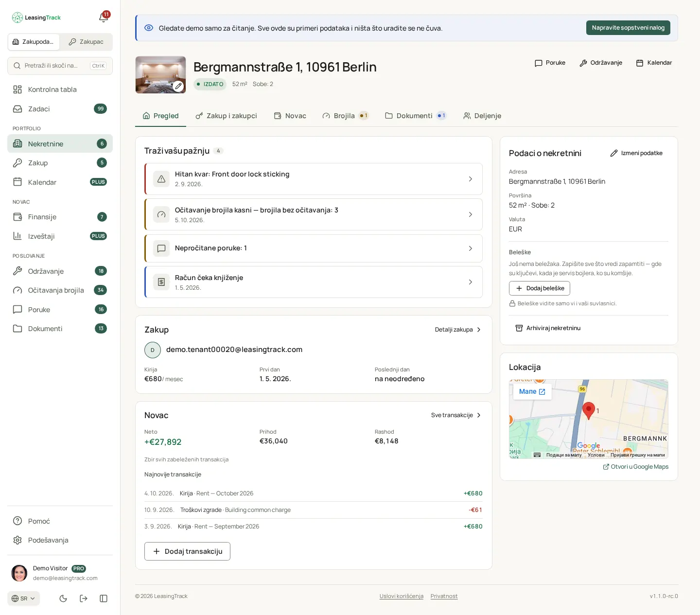Open the SR language dropdown
Image resolution: width=700 pixels, height=615 pixels.
23,598
